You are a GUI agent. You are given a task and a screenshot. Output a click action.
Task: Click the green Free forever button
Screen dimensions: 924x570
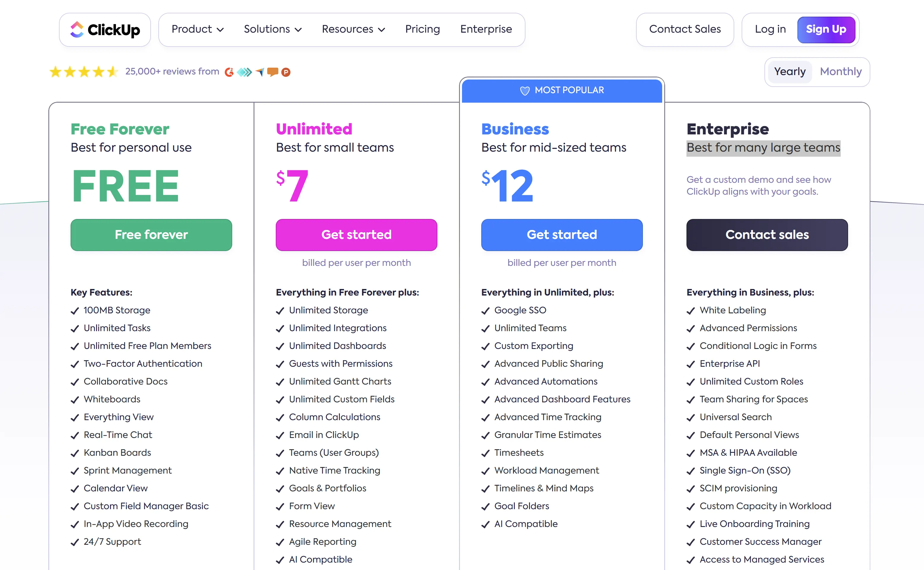[x=151, y=235]
